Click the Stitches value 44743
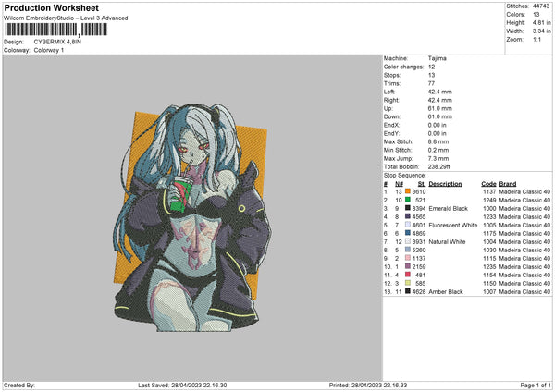 [541, 6]
